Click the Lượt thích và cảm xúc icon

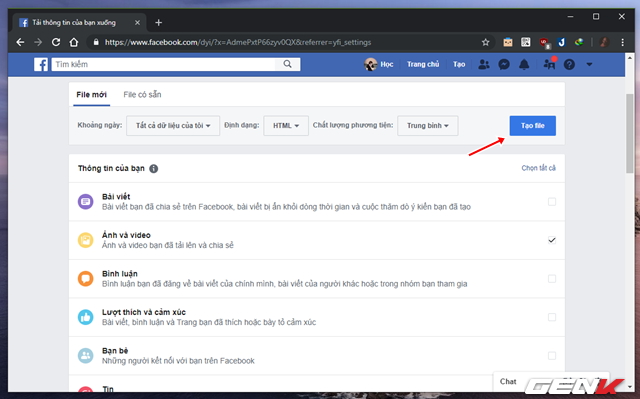pyautogui.click(x=85, y=317)
